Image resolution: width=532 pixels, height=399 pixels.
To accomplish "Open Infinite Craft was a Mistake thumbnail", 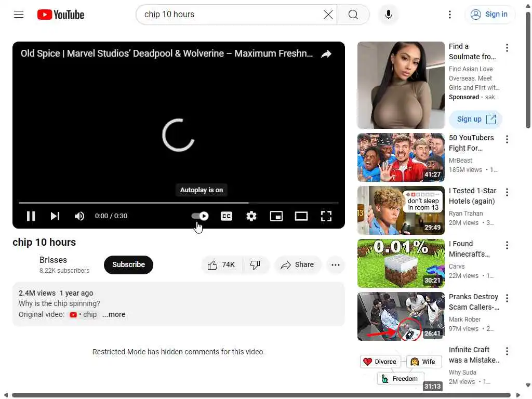I will pyautogui.click(x=401, y=369).
